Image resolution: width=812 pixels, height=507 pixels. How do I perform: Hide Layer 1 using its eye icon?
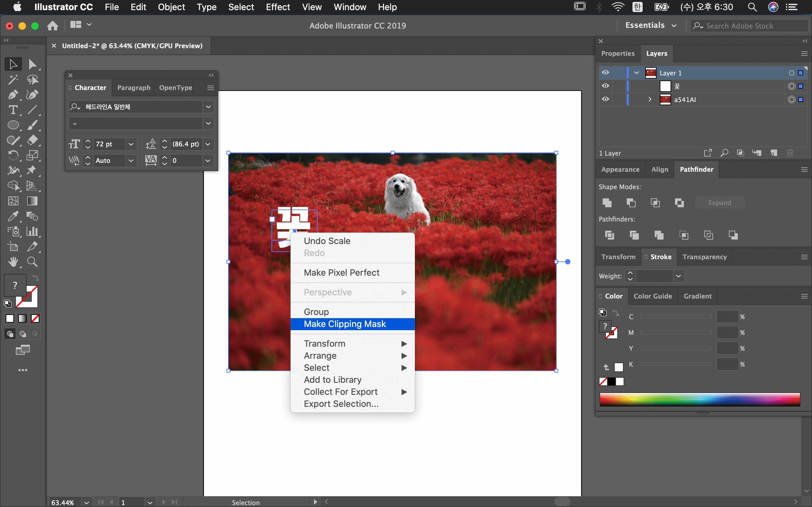(x=605, y=73)
